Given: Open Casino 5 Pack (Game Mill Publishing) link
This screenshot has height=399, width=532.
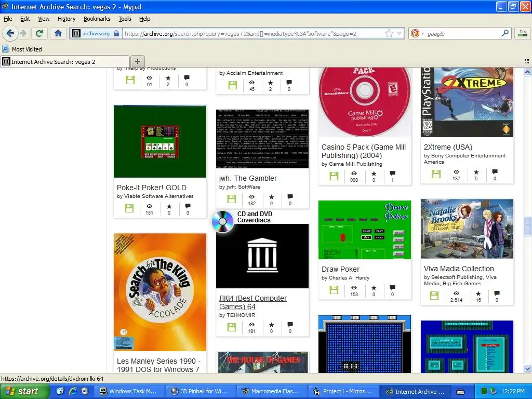Looking at the screenshot, I should 364,151.
